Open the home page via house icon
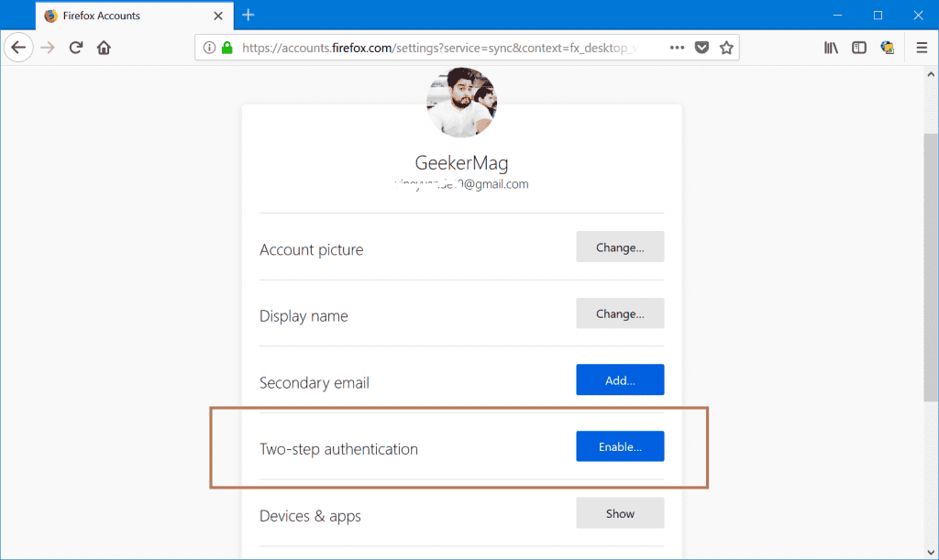This screenshot has width=939, height=560. [x=104, y=48]
